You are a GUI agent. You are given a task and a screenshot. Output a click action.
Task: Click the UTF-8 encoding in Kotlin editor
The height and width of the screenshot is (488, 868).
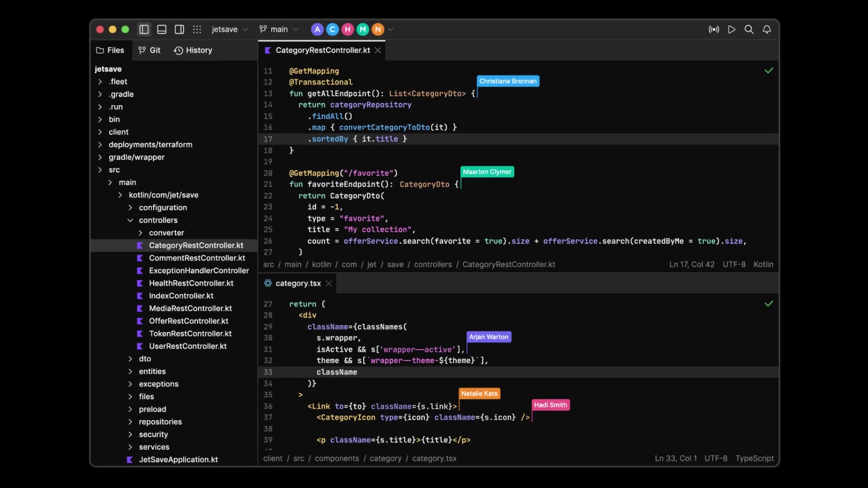click(734, 264)
